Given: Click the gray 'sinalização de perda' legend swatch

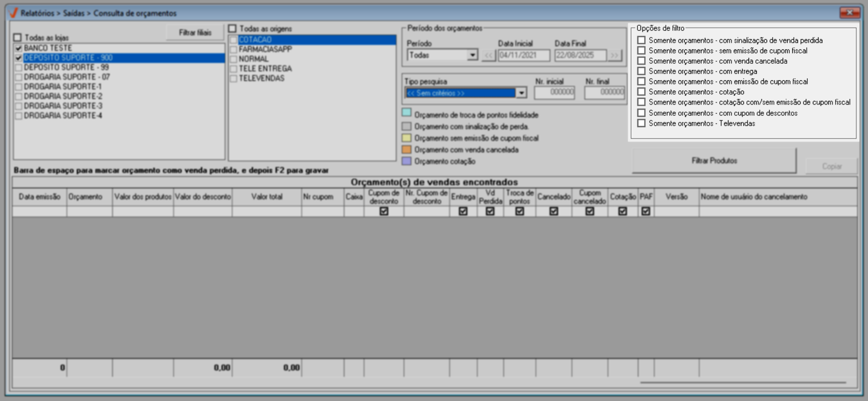Looking at the screenshot, I should tap(407, 126).
